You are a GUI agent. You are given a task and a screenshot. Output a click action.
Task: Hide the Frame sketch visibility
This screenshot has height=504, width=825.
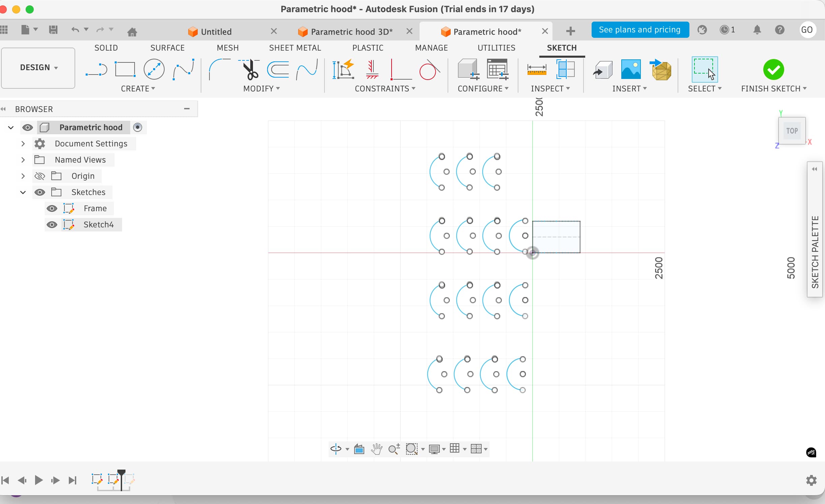pyautogui.click(x=52, y=208)
